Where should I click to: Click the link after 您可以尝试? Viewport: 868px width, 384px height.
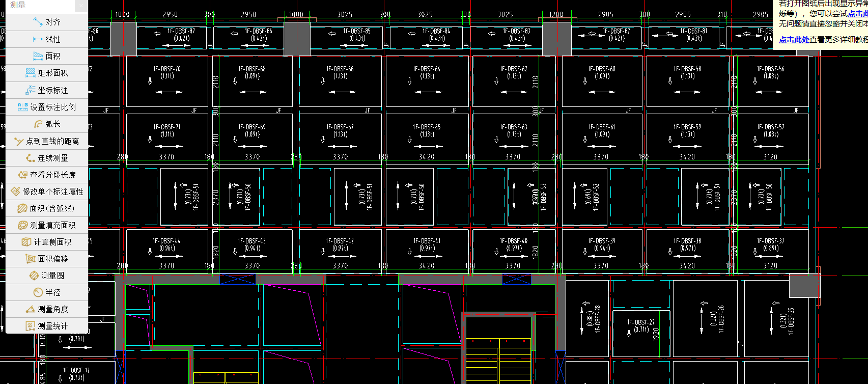point(858,14)
